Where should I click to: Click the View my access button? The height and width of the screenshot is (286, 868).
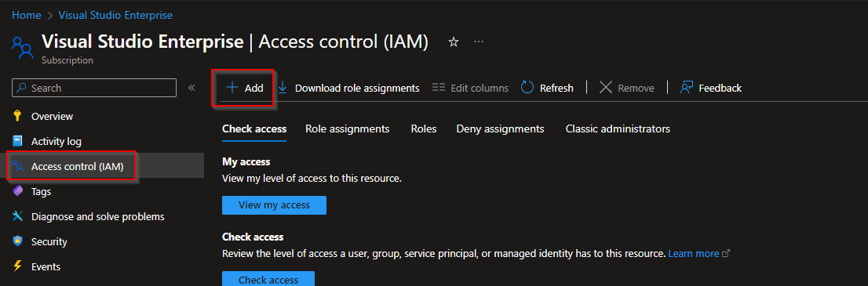[274, 205]
